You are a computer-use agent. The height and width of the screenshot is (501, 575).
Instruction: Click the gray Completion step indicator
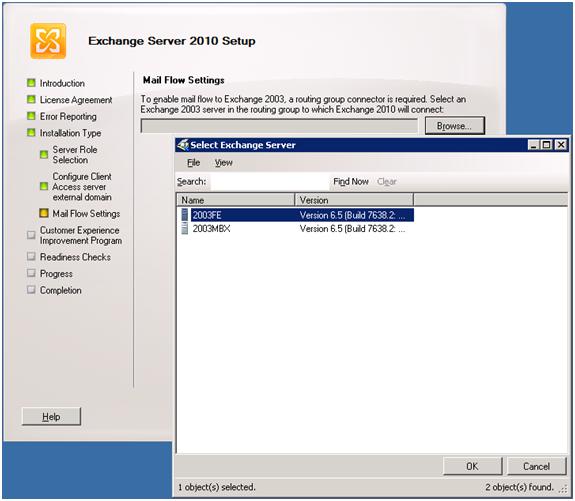click(32, 290)
